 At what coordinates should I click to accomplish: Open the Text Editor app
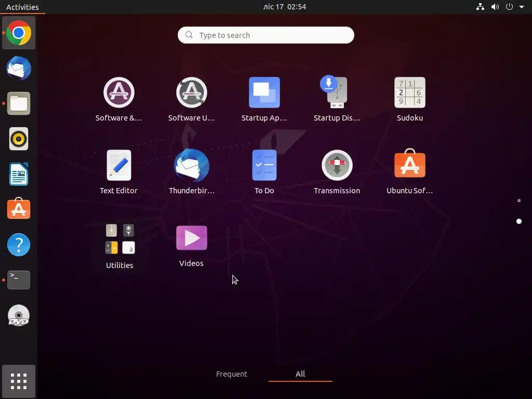[119, 172]
